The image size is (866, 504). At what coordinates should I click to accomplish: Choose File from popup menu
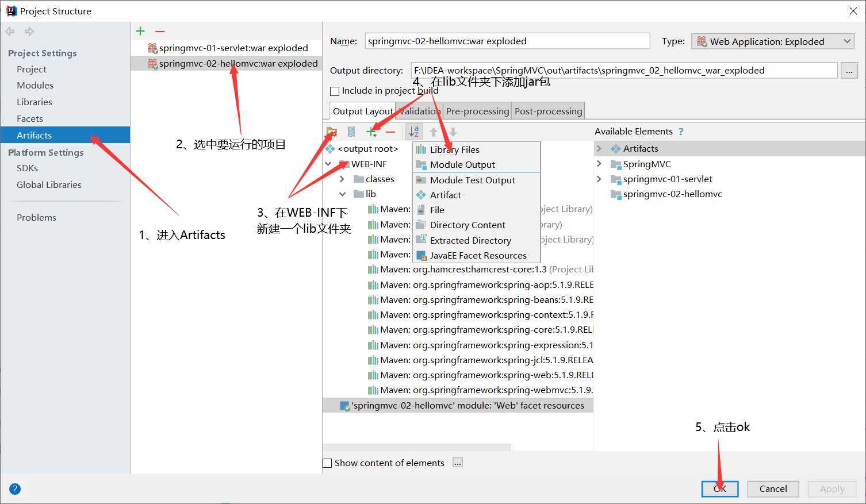[477, 210]
